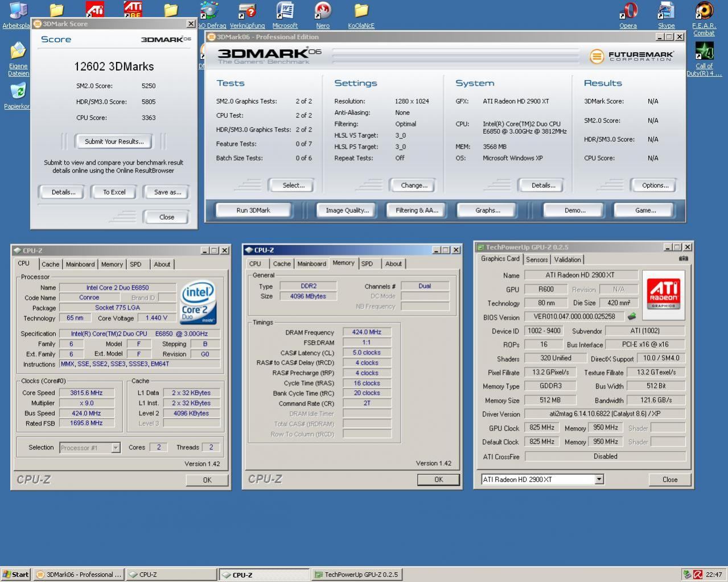
Task: Click Details in the 3DMark Score window
Action: coord(63,192)
